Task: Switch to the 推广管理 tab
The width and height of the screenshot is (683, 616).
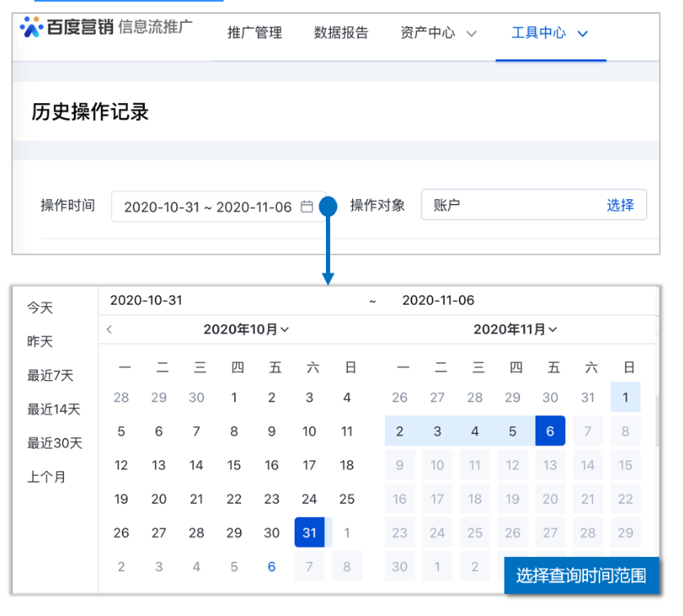Action: pyautogui.click(x=254, y=34)
